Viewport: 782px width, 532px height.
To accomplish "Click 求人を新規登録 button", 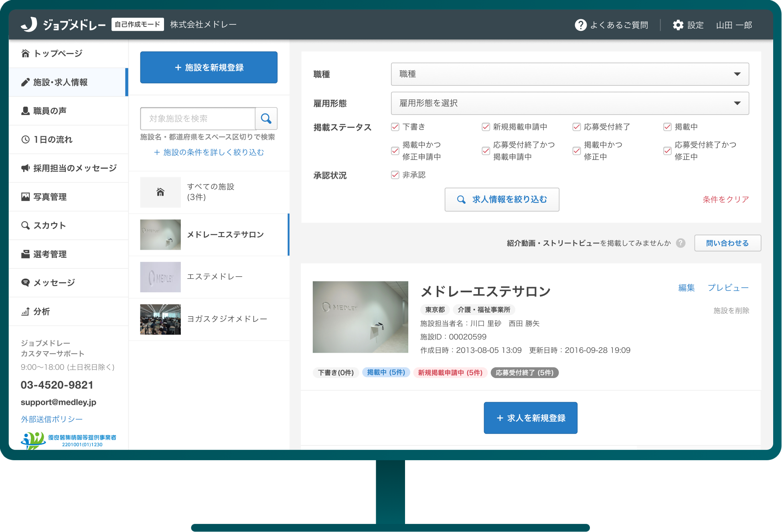I will [531, 418].
